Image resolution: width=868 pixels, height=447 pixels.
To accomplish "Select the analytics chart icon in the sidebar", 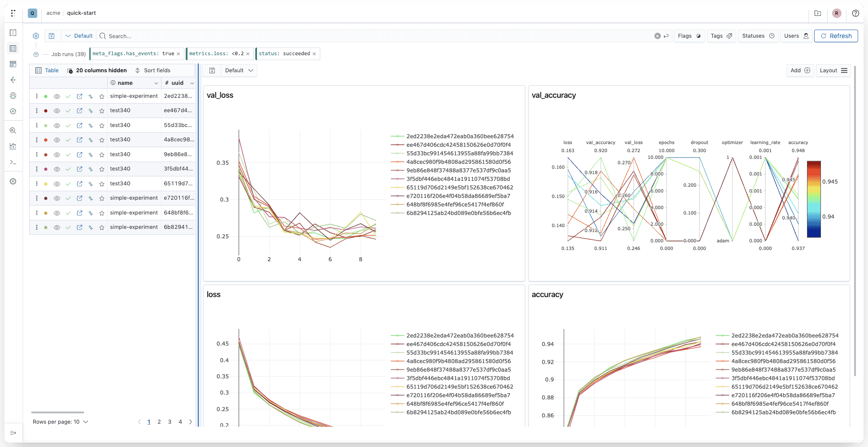I will click(x=13, y=146).
